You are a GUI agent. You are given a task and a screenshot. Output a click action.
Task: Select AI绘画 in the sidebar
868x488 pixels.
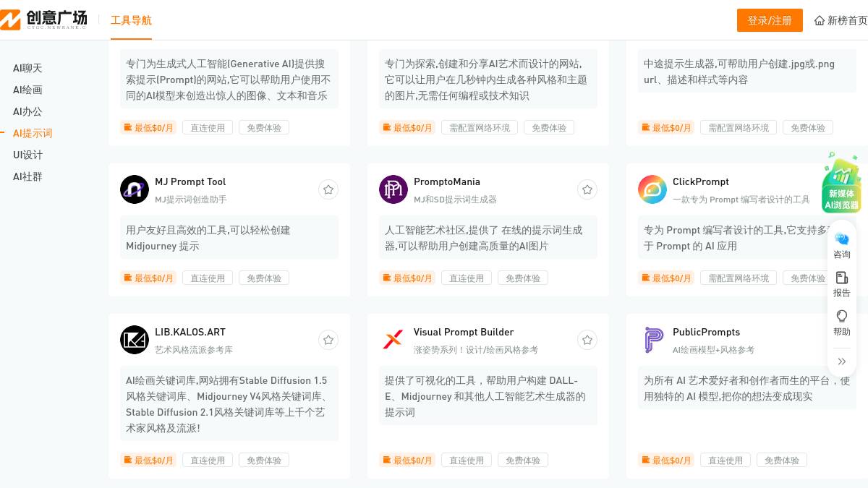click(x=27, y=90)
